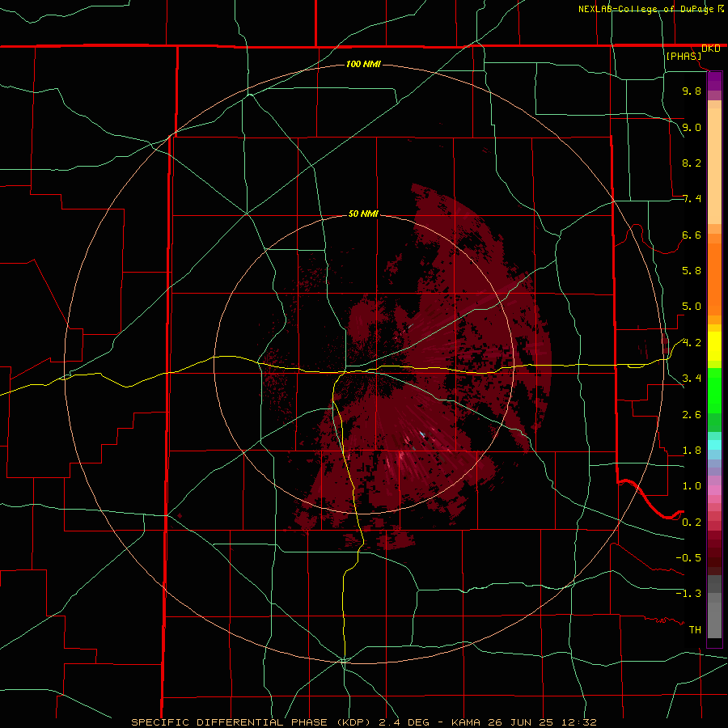Click the NEXLAB-College of DuPage credit text
The height and width of the screenshot is (728, 728).
[x=646, y=9]
